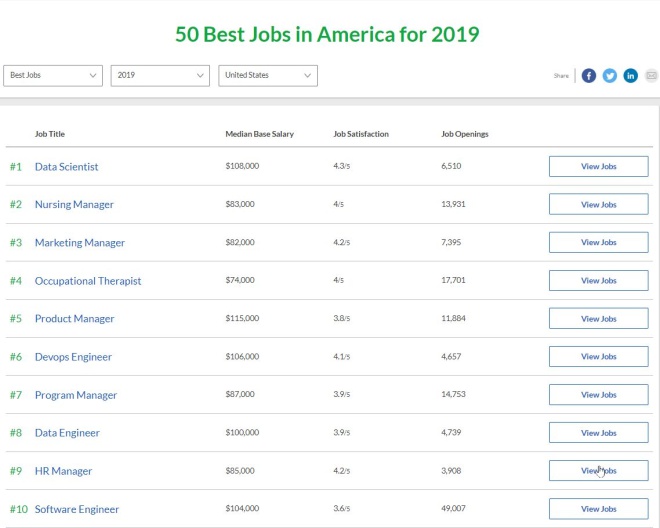Open the Devops Engineer job title
Screen dimensions: 660x528
[x=73, y=357]
